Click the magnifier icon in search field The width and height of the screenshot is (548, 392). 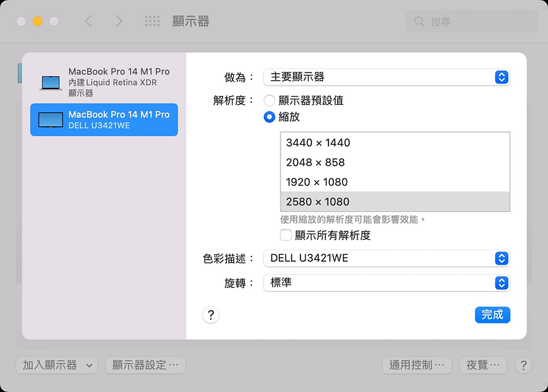(419, 22)
